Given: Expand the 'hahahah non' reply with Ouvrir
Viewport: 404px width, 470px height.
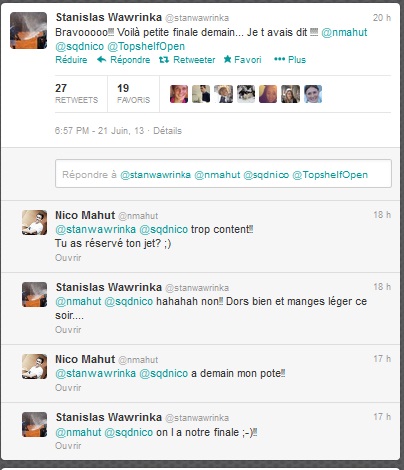Looking at the screenshot, I should [x=68, y=330].
